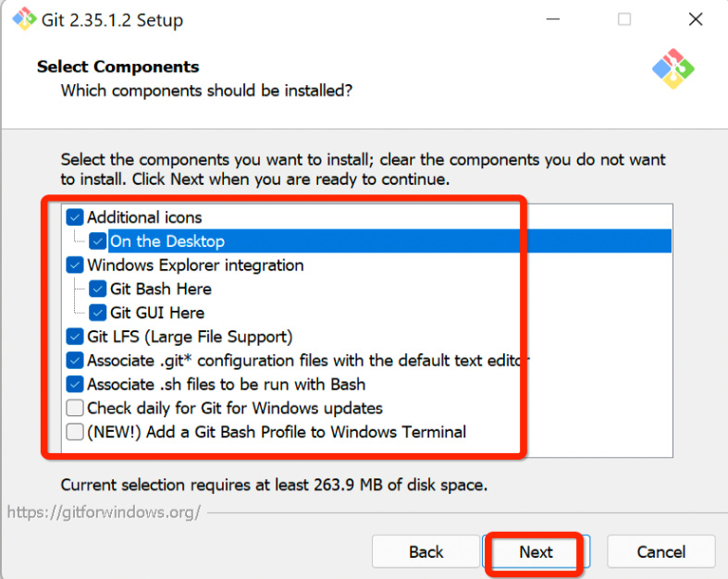
Task: Enable Check daily for Git updates
Action: coord(75,408)
